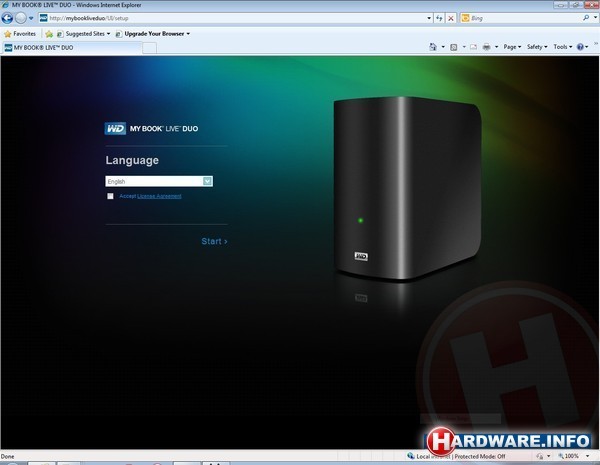Open Upgrade Your Browser favorites entry
The height and width of the screenshot is (465, 600).
(153, 34)
